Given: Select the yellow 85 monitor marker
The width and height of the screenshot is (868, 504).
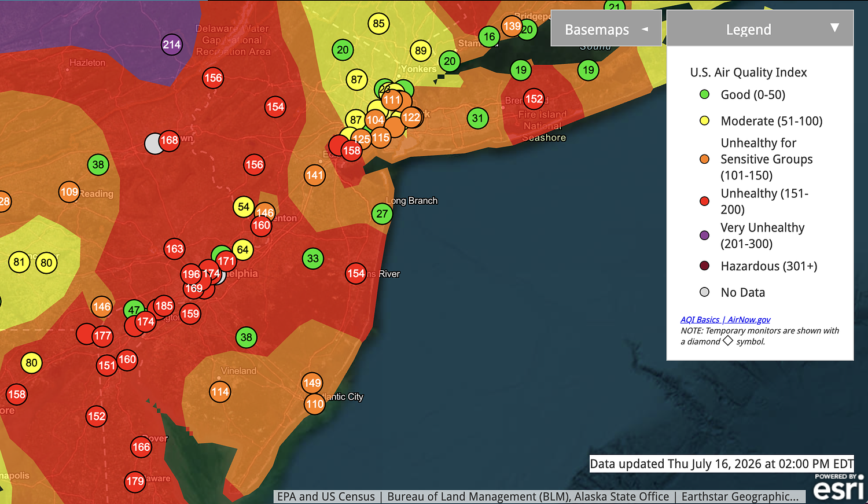Looking at the screenshot, I should 378,24.
